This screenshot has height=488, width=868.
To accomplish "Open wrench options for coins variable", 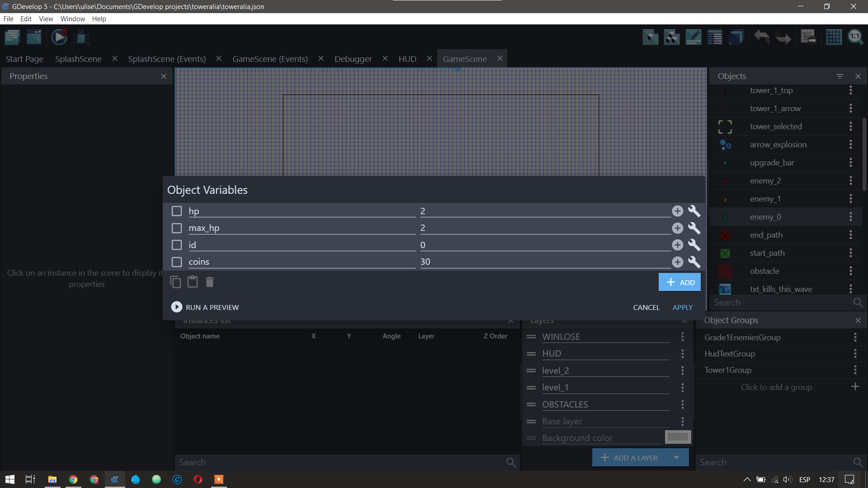I will [694, 262].
